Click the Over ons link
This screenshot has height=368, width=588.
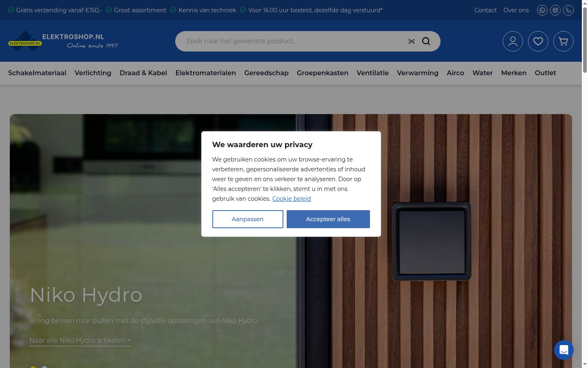(516, 10)
